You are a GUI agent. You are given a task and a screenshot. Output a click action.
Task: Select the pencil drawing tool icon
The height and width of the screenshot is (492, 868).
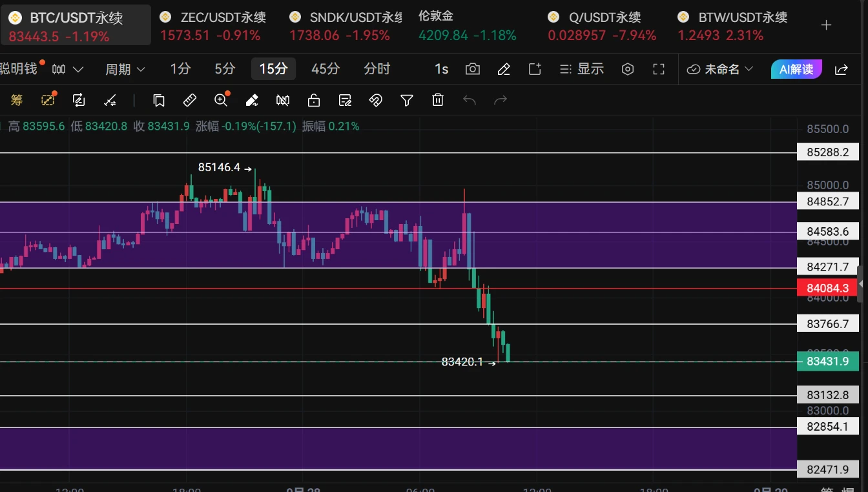click(504, 69)
